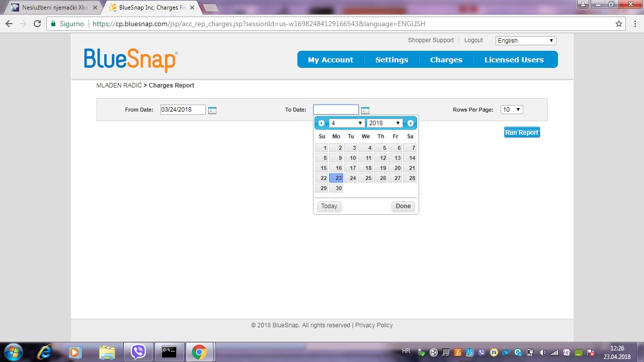This screenshot has height=362, width=644.
Task: Open the Windows Start menu
Action: 14,351
